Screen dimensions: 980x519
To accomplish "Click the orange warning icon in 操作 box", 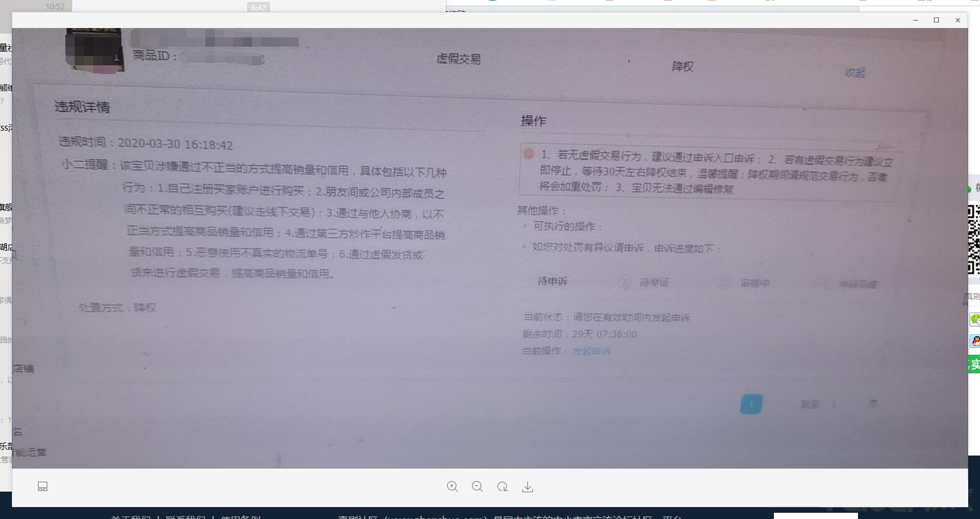I will (529, 153).
